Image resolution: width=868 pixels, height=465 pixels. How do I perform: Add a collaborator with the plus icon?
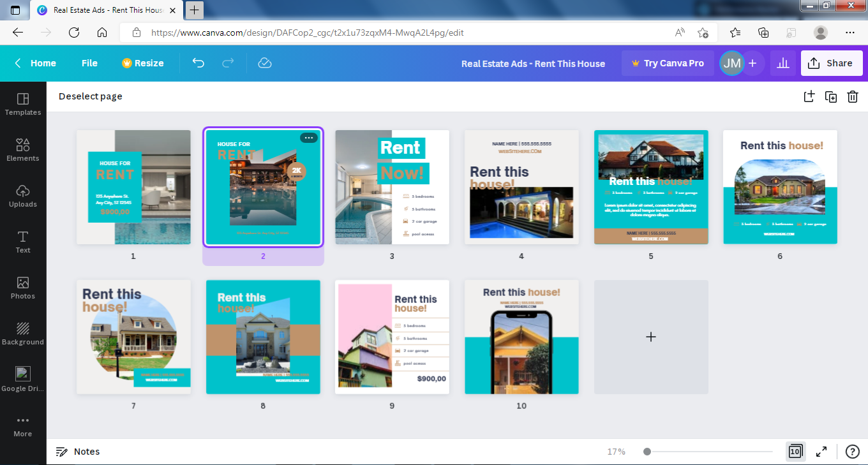[x=752, y=63]
